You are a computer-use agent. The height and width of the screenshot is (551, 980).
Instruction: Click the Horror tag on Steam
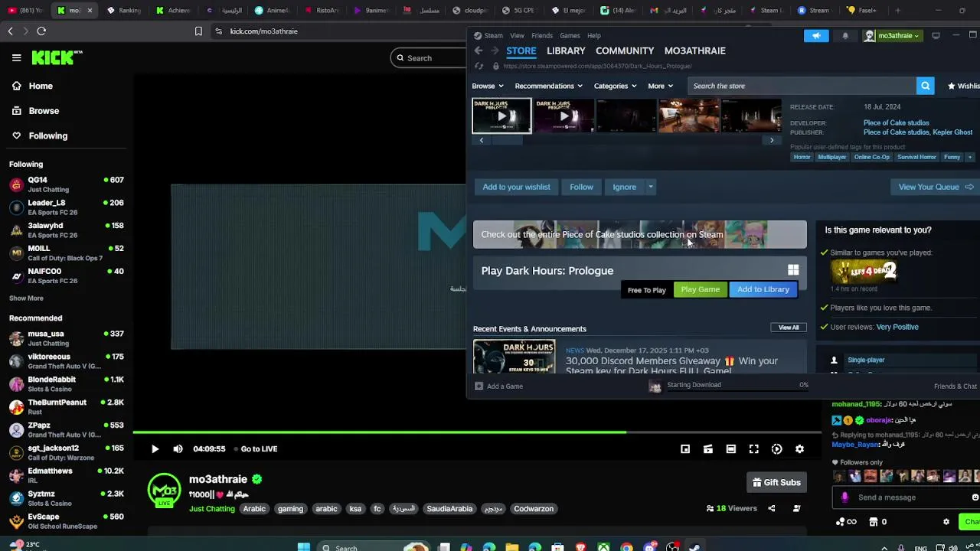pyautogui.click(x=802, y=157)
